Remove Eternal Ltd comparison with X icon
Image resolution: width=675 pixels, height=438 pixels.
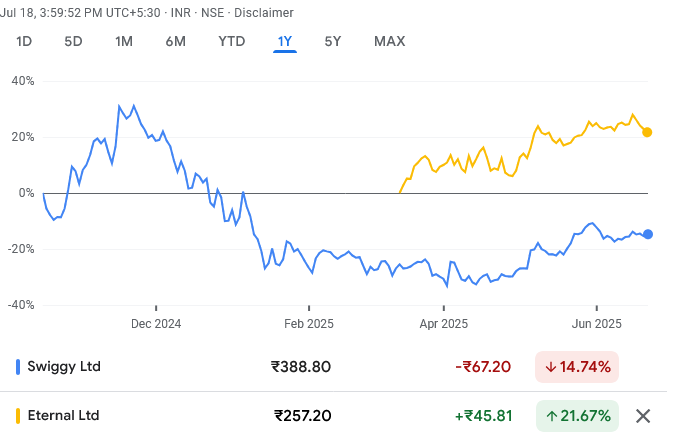644,415
